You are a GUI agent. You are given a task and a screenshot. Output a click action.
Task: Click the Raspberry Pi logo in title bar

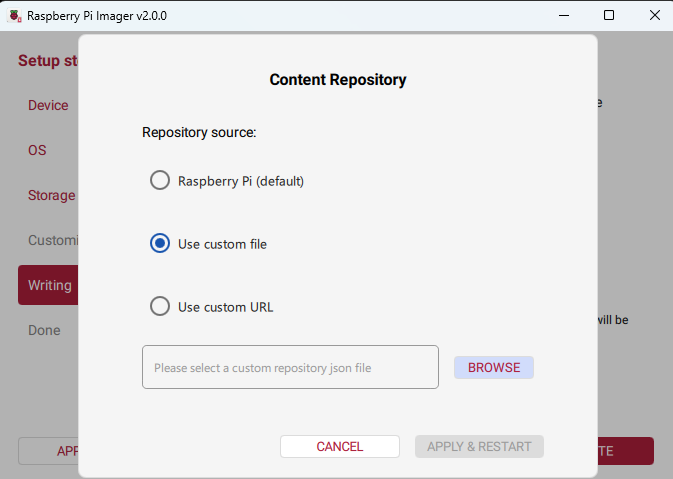click(14, 15)
